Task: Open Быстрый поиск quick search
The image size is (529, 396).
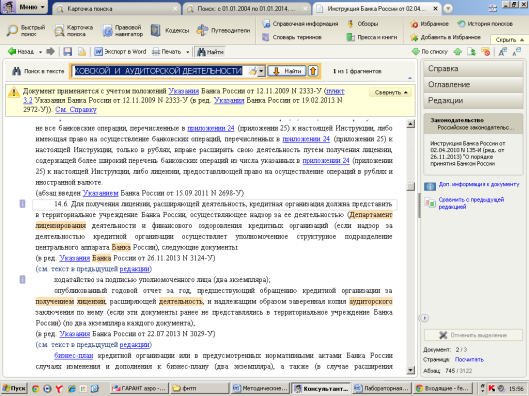Action: coord(26,30)
